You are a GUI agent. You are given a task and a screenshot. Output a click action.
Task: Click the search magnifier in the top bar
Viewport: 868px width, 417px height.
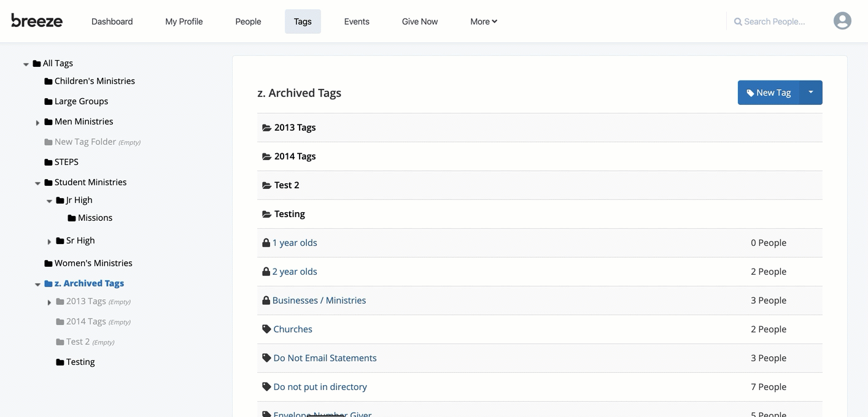[737, 21]
